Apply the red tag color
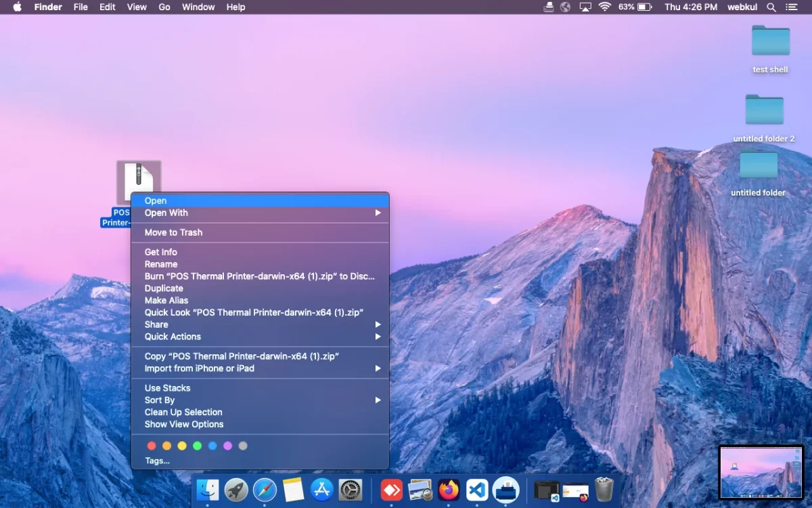Viewport: 812px width, 508px height. (152, 446)
